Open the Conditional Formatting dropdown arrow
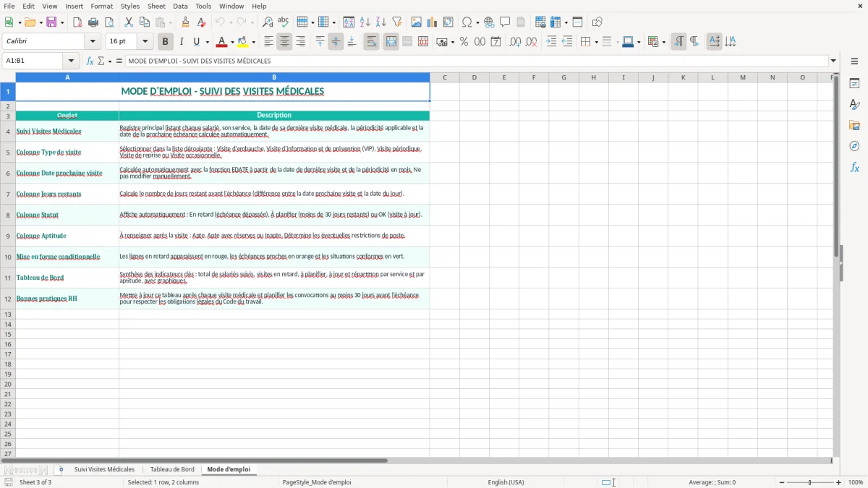The image size is (868, 488). [x=663, y=42]
